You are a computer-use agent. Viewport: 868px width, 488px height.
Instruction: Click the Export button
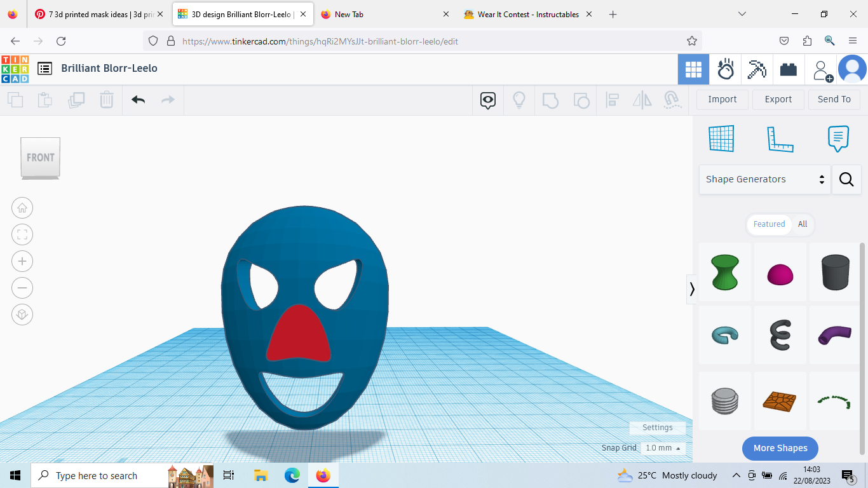point(778,99)
